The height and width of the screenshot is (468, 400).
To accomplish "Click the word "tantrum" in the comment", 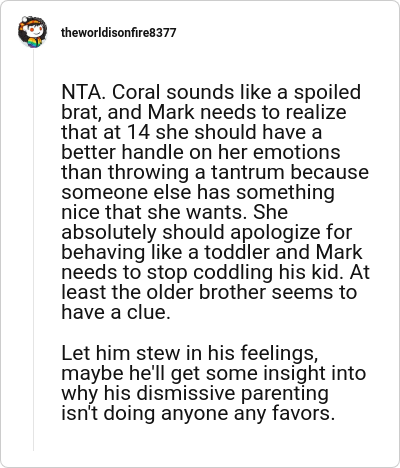I will coord(248,172).
